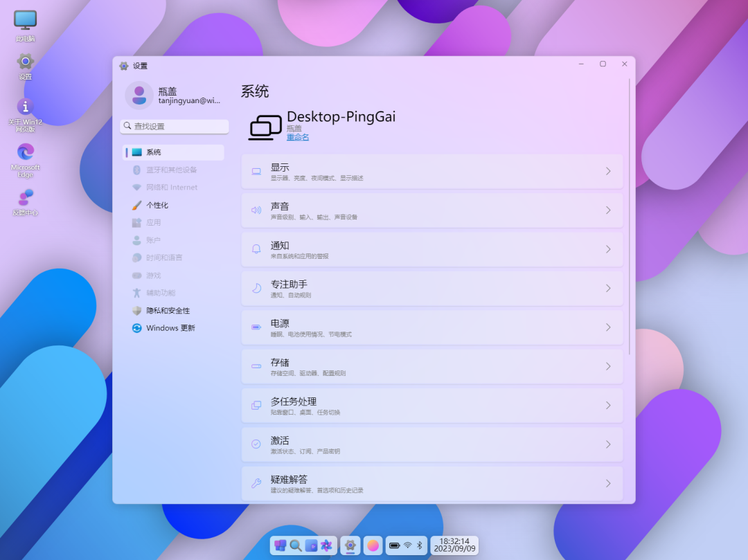Click the 贴靠窗口、桌面、任务切换 description text
Screen dimensions: 748x560
coord(305,413)
